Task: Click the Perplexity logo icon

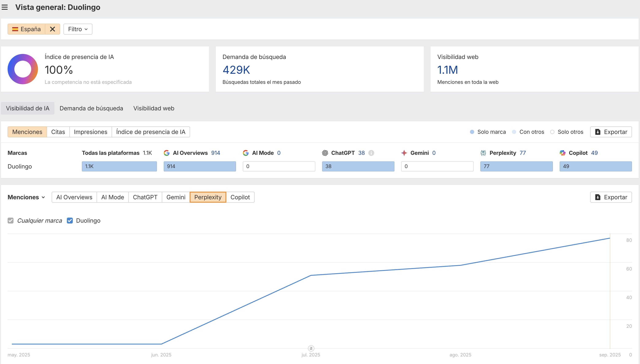Action: pos(483,153)
